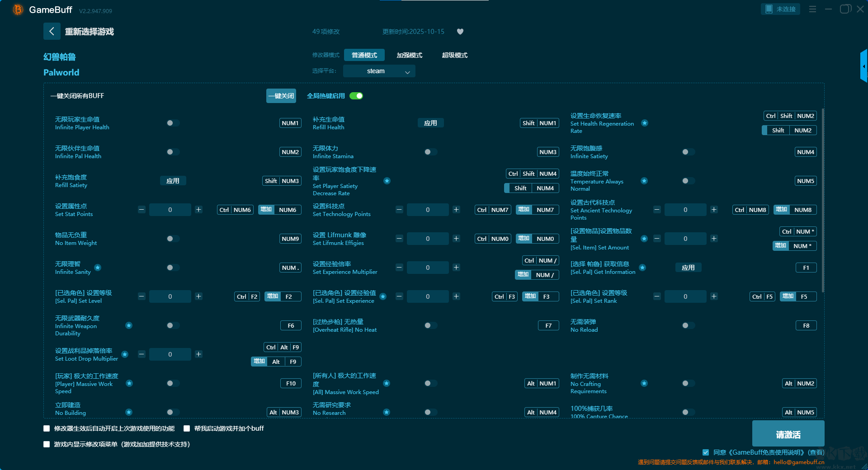868x470 pixels.
Task: Click star icon beside Infinite Sanity
Action: 98,268
